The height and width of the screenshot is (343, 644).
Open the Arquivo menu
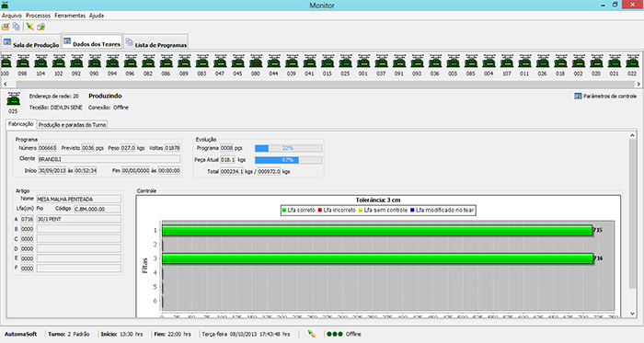coord(12,16)
